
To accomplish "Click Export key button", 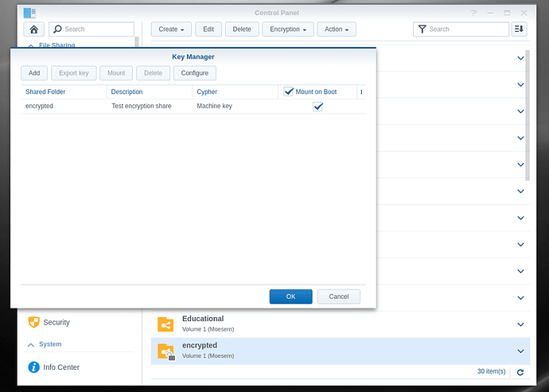I will point(73,73).
